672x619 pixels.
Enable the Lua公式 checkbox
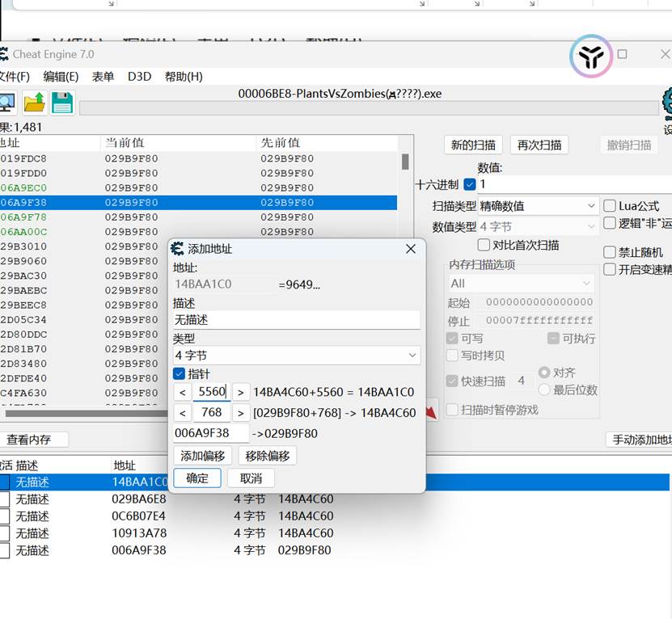610,206
